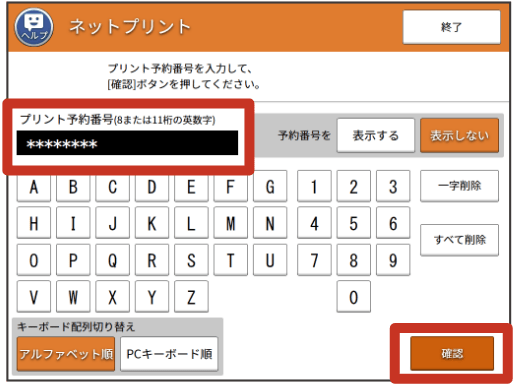Tap the number 3 key

click(x=393, y=186)
